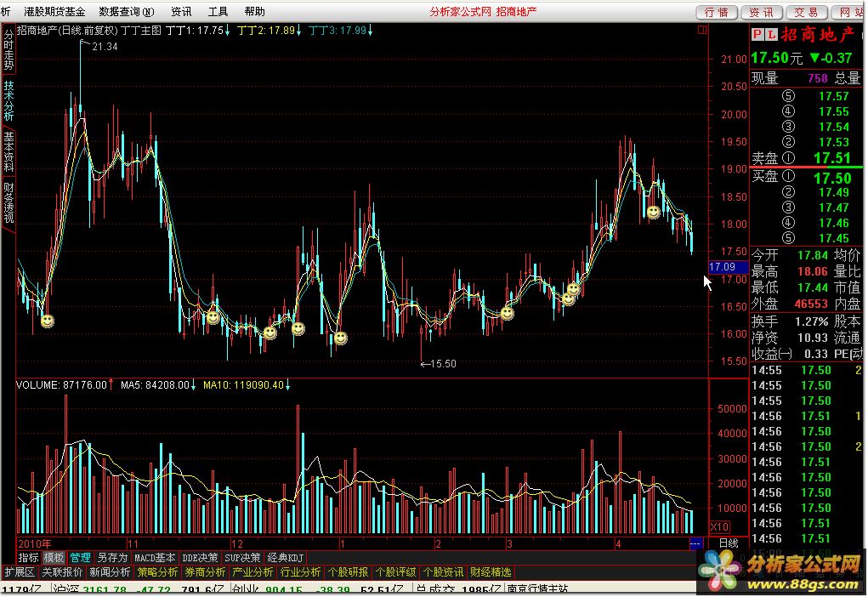The height and width of the screenshot is (597, 868).
Task: Apply the 经典KDJ template
Action: pos(285,558)
